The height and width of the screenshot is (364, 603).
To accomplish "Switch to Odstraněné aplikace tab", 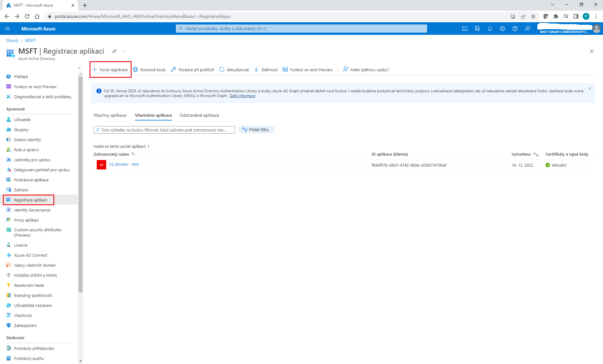I will [199, 115].
